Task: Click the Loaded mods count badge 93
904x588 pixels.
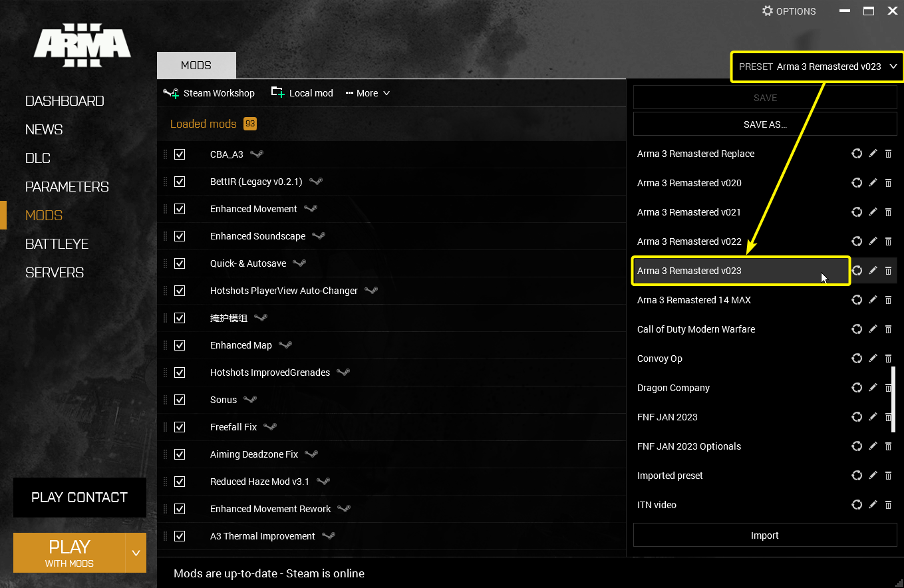Action: point(250,124)
